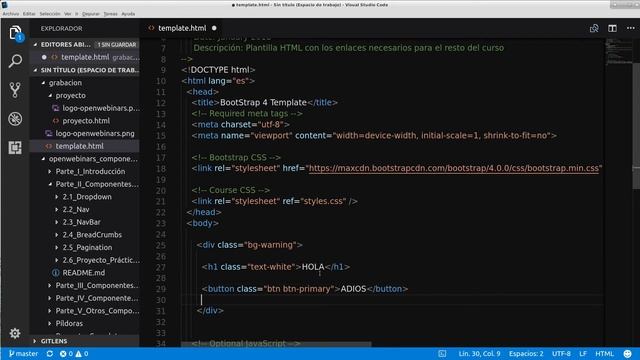Open logo-openwebinars.p... inside proyecto folder
This screenshot has height=360, width=640.
tap(101, 108)
